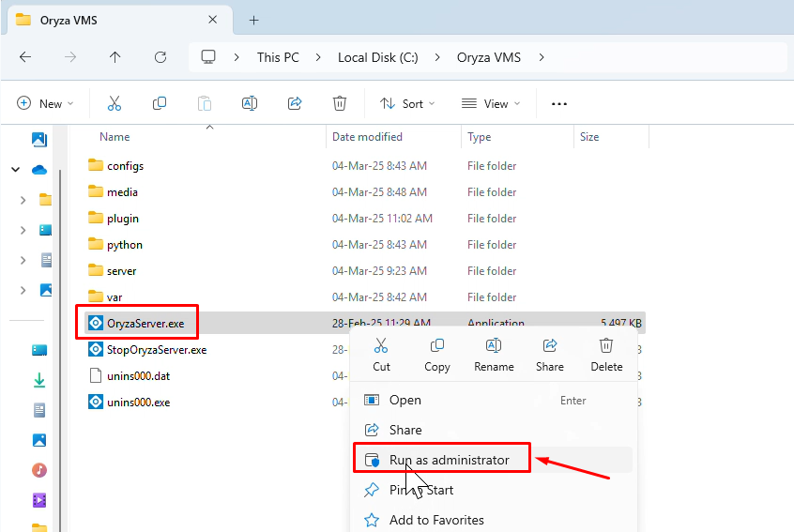Screen dimensions: 794x532
Task: Select the python folder
Action: [x=125, y=245]
